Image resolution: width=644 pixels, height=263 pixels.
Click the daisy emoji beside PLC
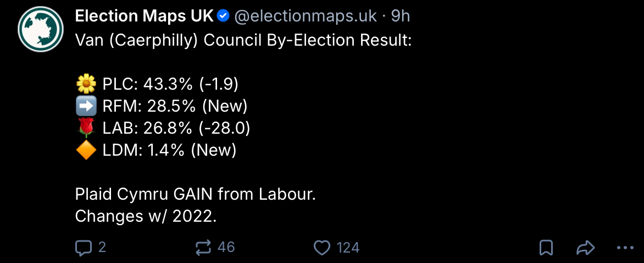(x=86, y=84)
